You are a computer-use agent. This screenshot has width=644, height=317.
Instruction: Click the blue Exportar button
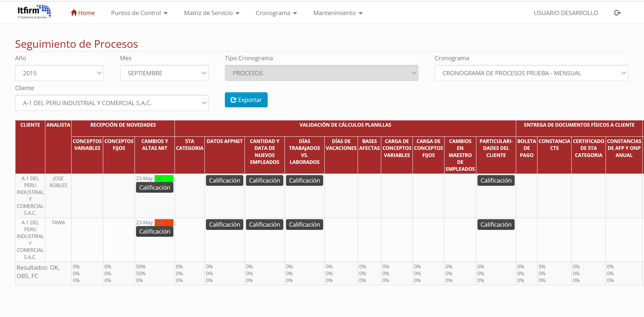coord(246,100)
